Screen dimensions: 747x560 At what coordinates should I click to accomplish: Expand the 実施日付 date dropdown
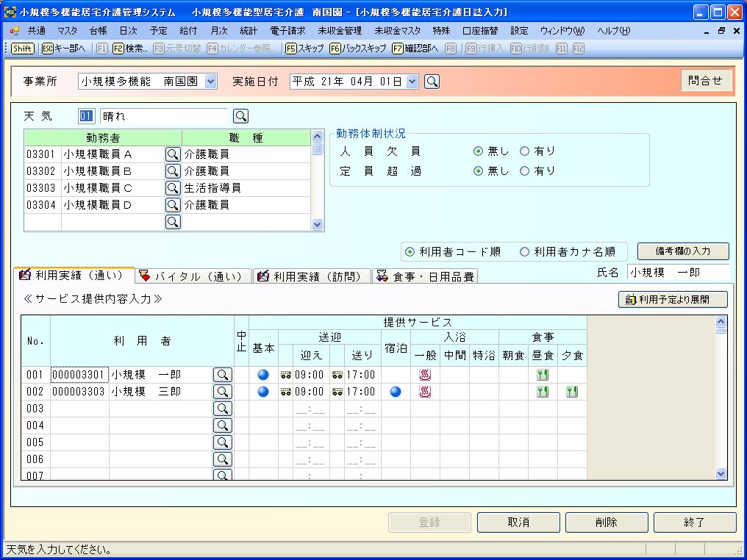tap(412, 82)
